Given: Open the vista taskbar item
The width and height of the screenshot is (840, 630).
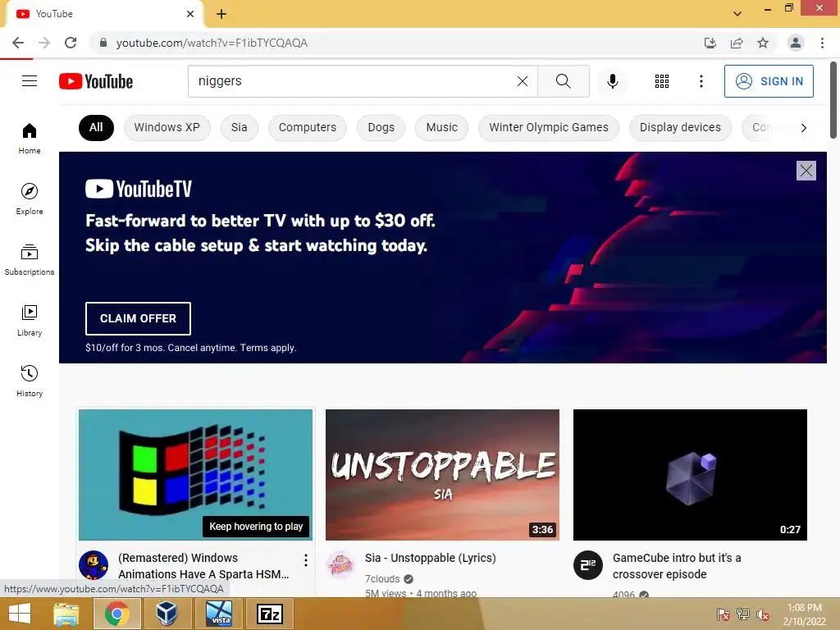Looking at the screenshot, I should 219,614.
